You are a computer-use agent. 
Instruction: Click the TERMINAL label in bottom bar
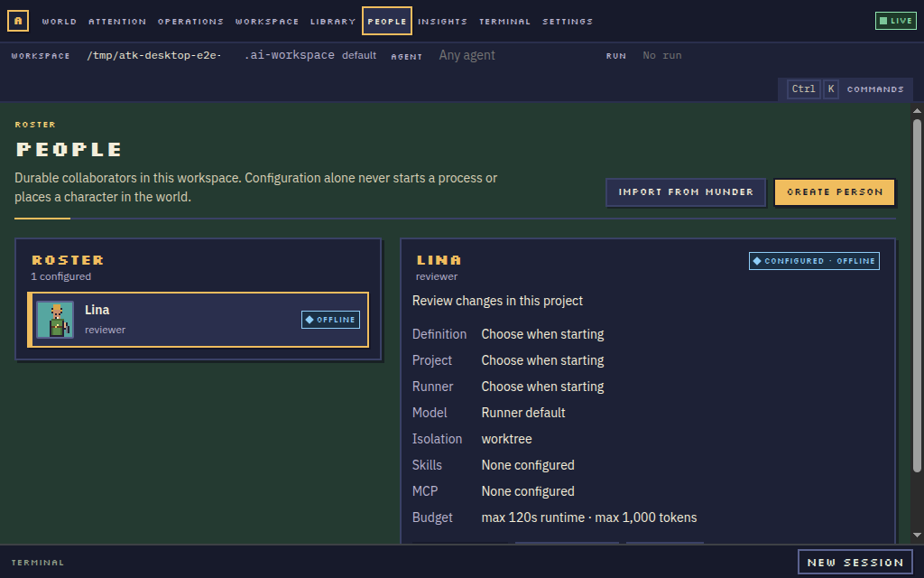click(x=38, y=563)
